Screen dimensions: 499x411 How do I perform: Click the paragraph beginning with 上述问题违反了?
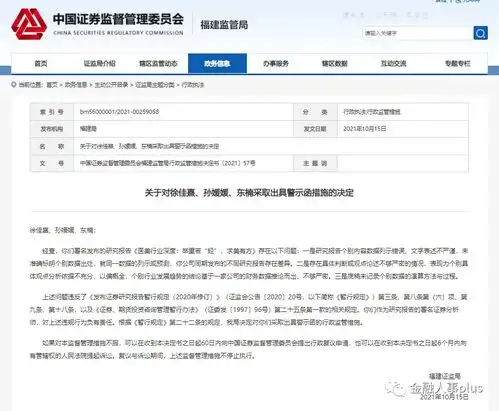coord(249,310)
